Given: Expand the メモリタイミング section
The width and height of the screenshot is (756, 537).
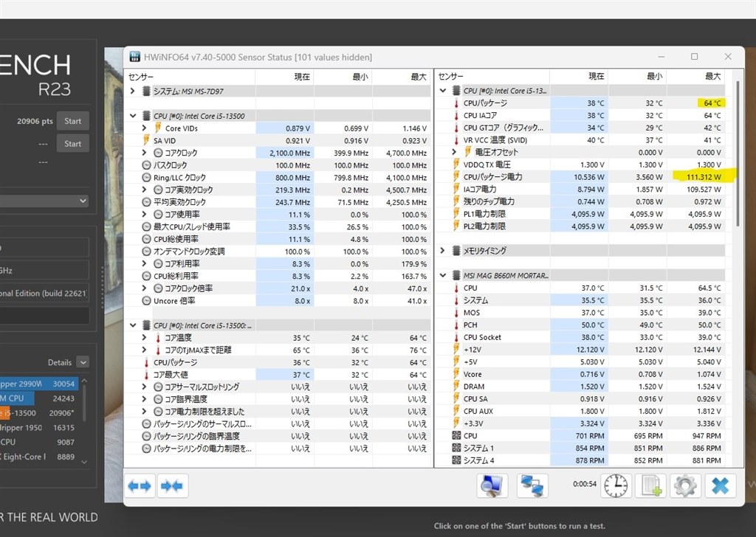Looking at the screenshot, I should coord(443,251).
